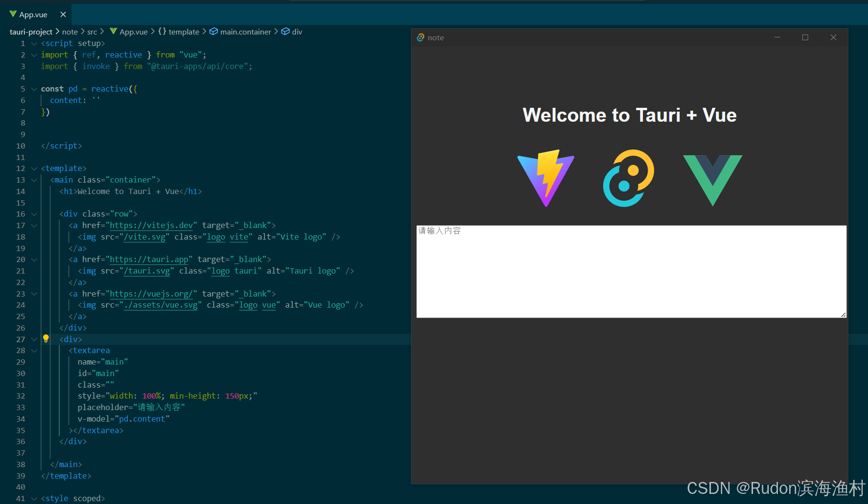Collapse the script setup block at line 1

coord(34,43)
